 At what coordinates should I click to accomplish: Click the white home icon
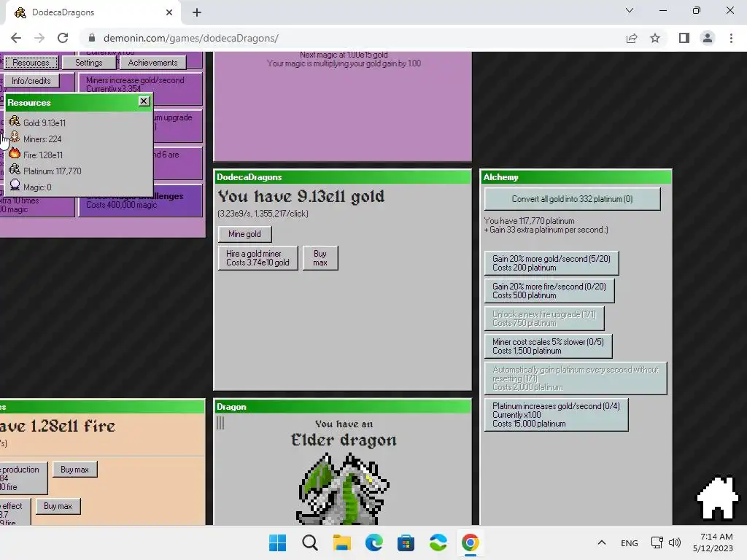coord(718,497)
